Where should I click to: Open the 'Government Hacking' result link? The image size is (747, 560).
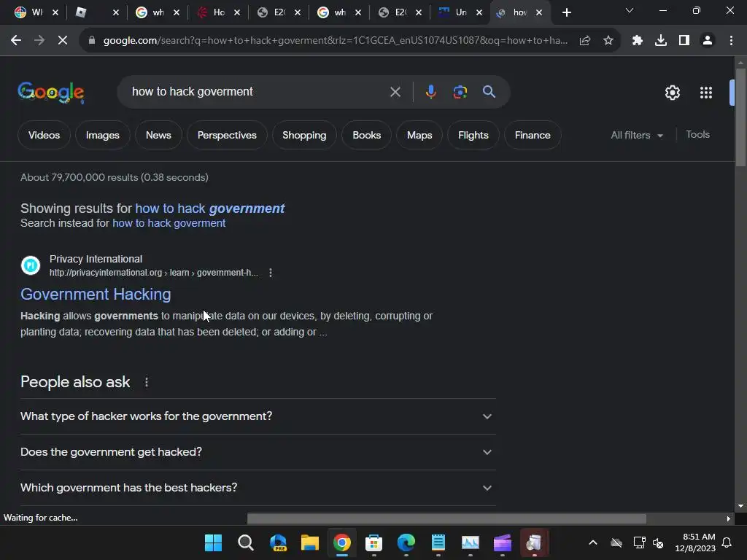pyautogui.click(x=96, y=295)
